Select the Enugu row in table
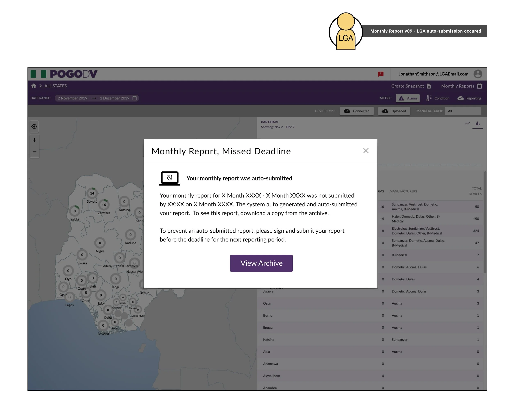The image size is (513, 420). pos(370,328)
